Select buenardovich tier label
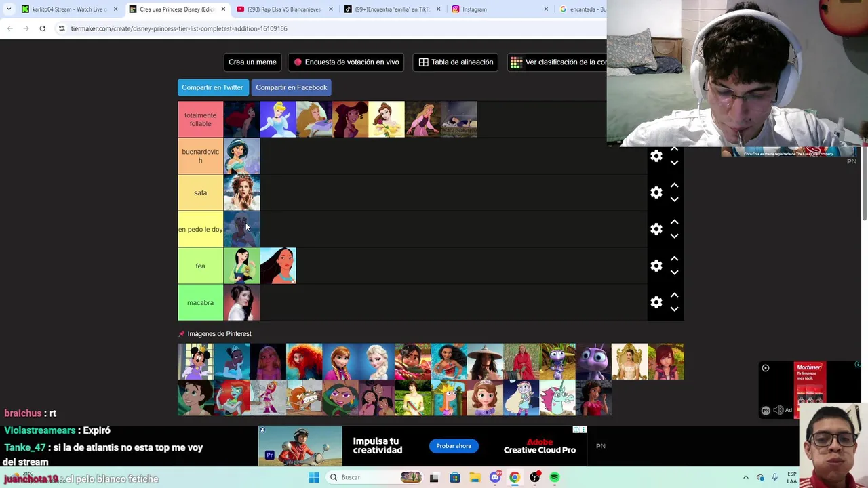 click(x=200, y=156)
